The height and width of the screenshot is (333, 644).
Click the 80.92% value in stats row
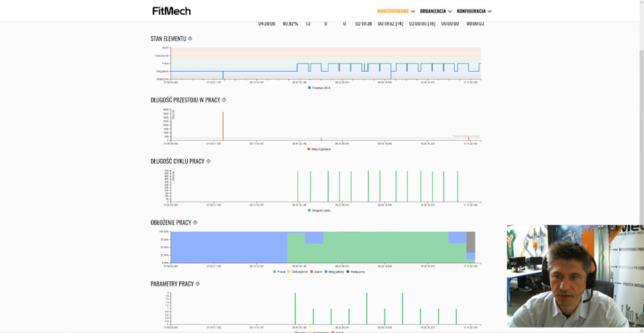coord(290,23)
